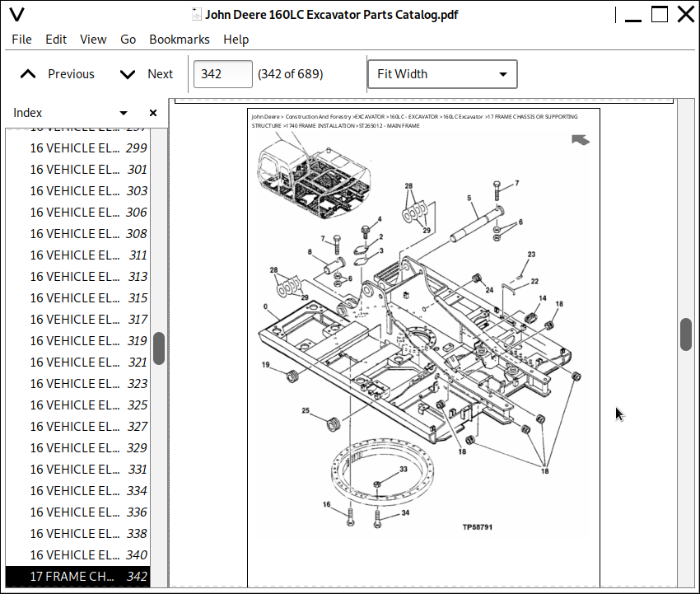Viewport: 700px width, 594px height.
Task: Open the window menu V icon
Action: [17, 14]
